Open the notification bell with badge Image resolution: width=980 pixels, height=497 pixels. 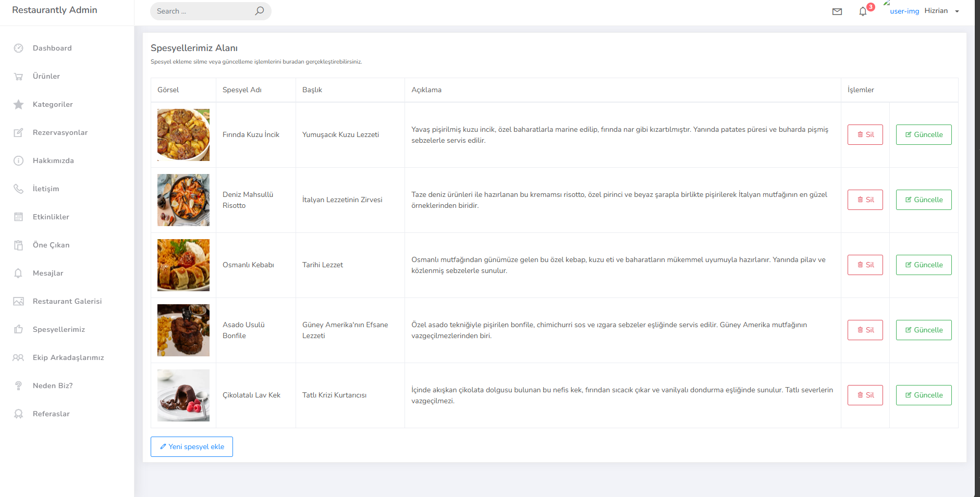click(x=863, y=11)
